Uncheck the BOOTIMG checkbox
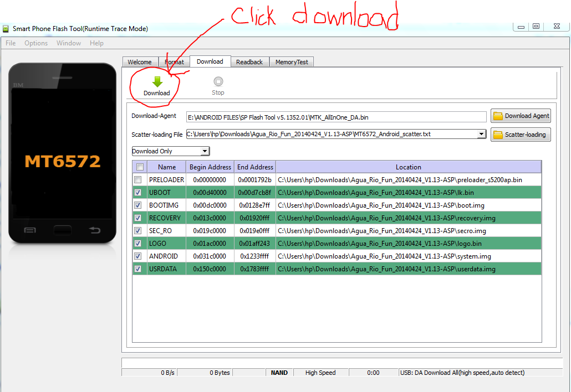This screenshot has height=392, width=571. tap(137, 205)
